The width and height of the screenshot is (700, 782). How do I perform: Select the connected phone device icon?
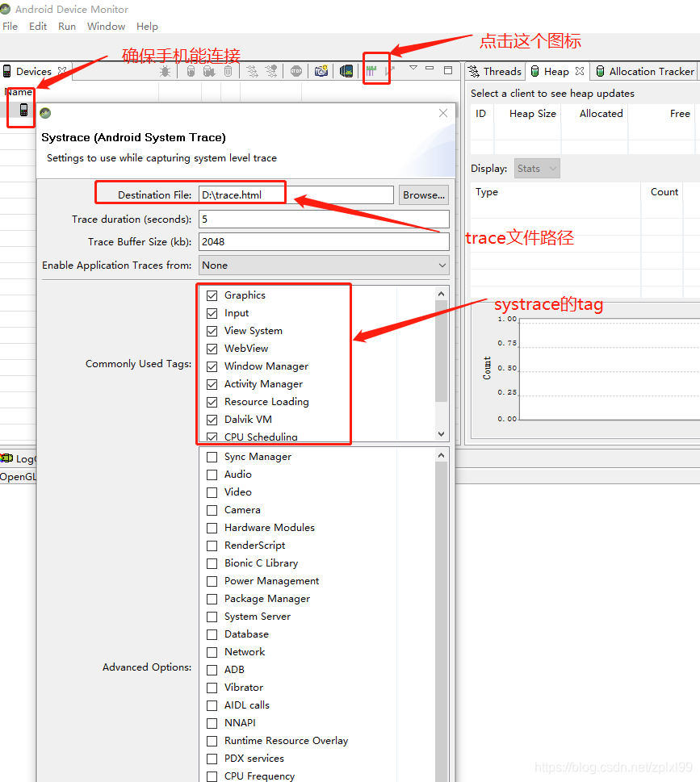[23, 110]
